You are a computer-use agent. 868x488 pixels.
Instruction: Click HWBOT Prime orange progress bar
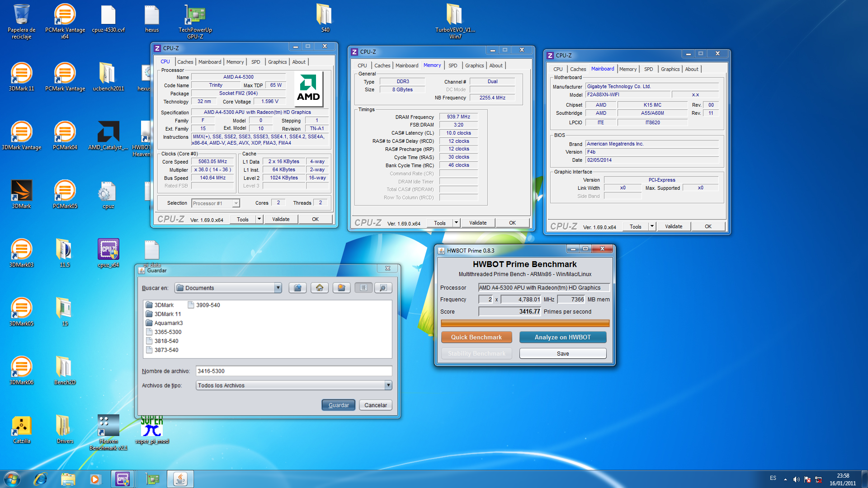525,323
